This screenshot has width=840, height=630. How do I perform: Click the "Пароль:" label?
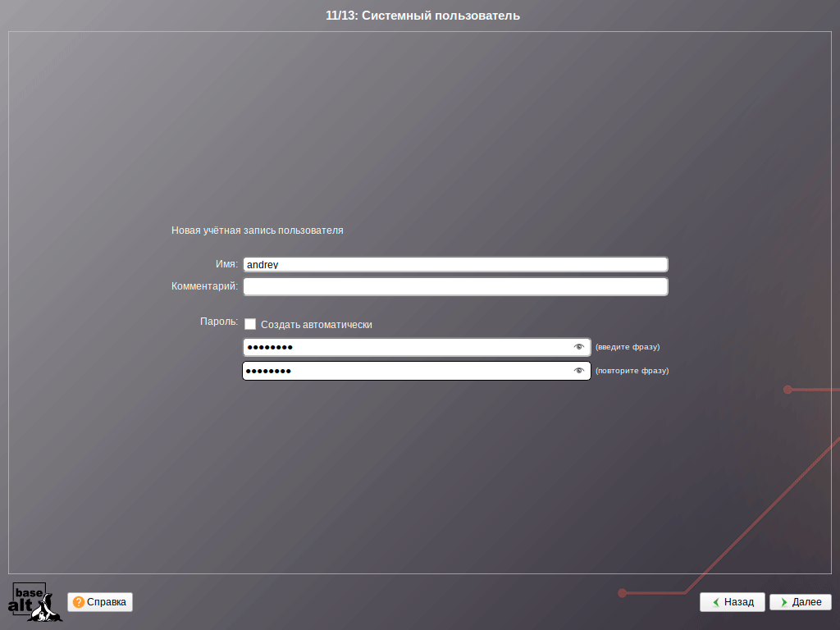(218, 322)
